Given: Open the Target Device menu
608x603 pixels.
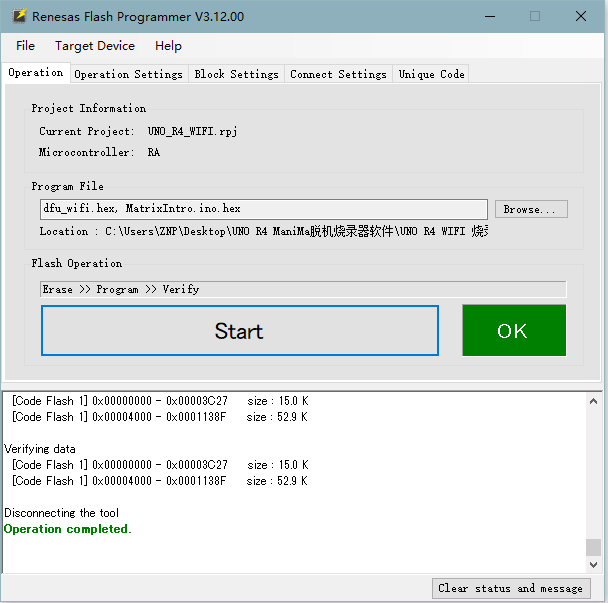Looking at the screenshot, I should pos(95,46).
